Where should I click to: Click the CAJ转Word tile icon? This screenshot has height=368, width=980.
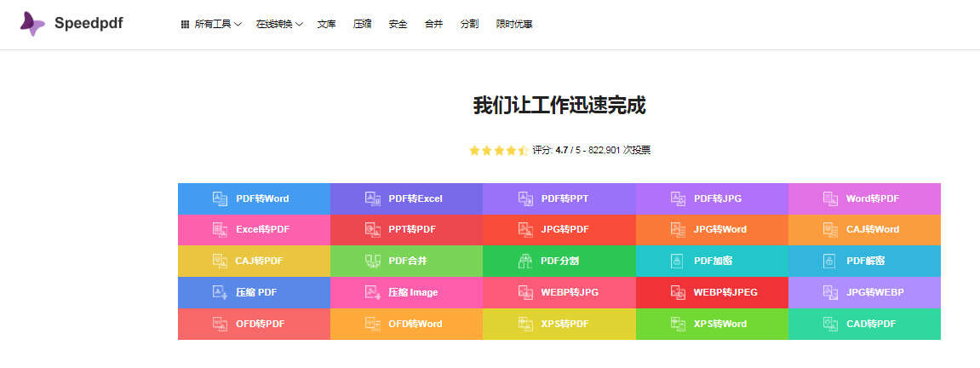click(x=831, y=229)
